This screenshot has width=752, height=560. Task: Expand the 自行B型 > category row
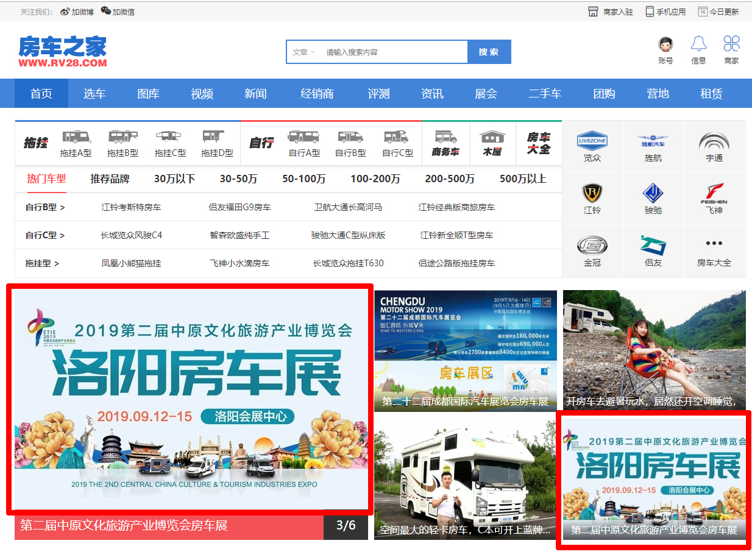(x=45, y=207)
